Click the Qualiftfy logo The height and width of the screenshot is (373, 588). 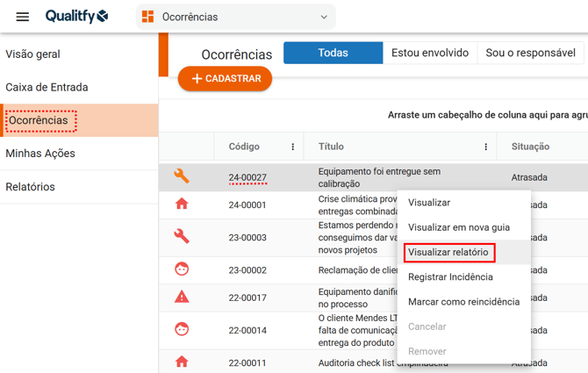77,17
